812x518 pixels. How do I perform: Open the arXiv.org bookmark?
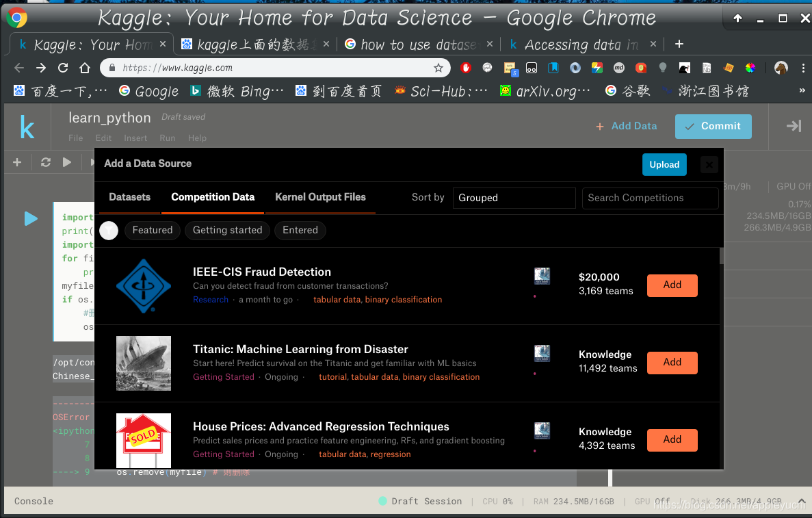point(545,91)
